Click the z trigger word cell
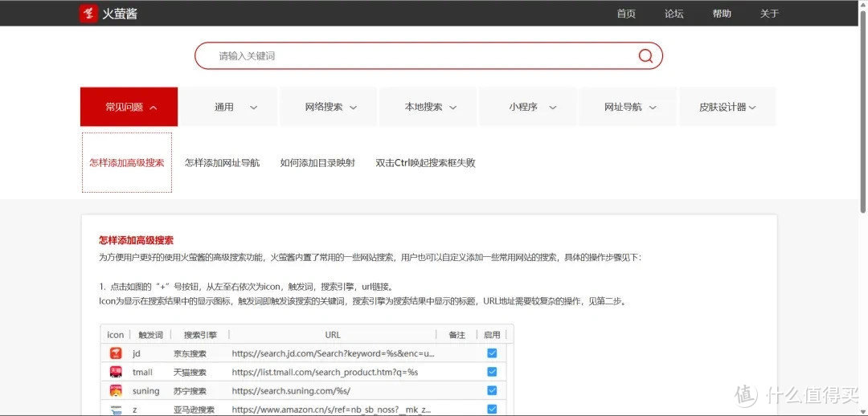The image size is (868, 416). (134, 410)
